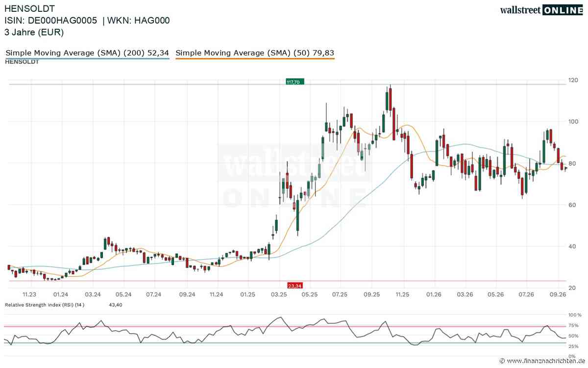Click the 80 price axis label
588x368 pixels.
(572, 163)
